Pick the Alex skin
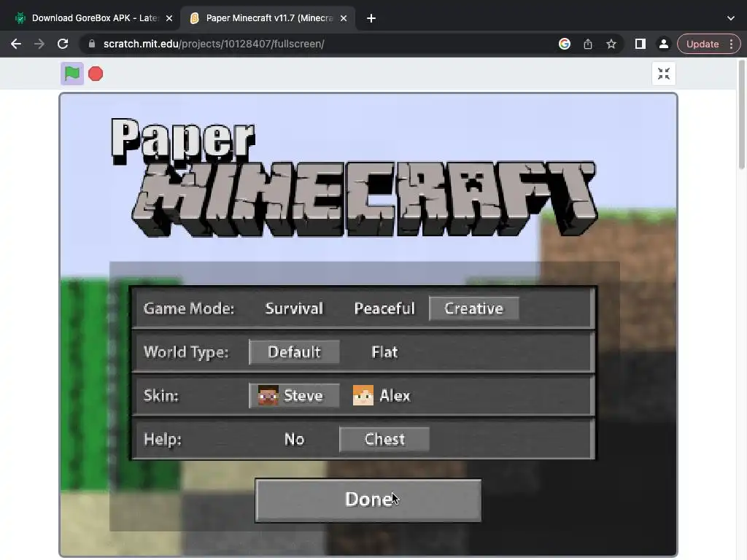 click(x=382, y=396)
